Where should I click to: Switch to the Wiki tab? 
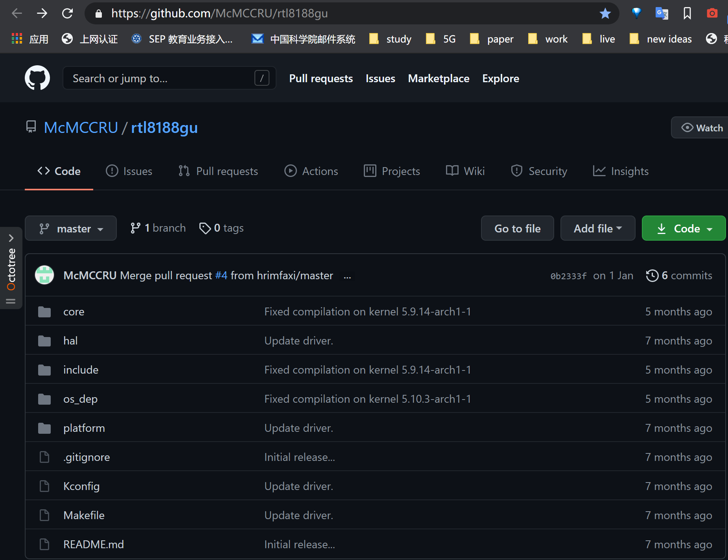(x=465, y=171)
